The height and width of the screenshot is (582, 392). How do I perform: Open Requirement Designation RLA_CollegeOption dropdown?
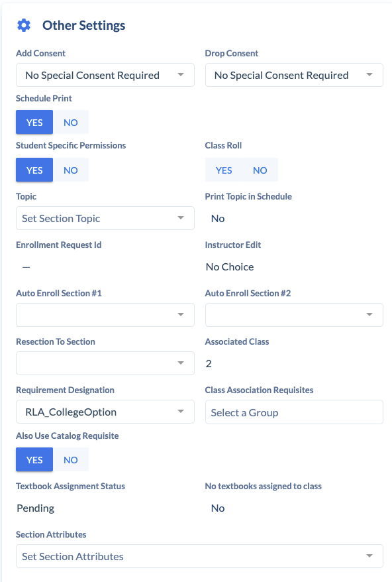[x=105, y=412]
